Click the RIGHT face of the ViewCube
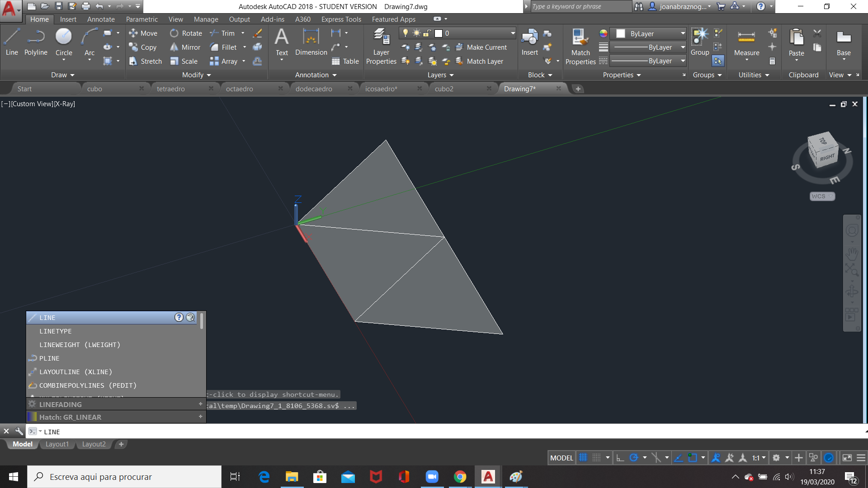 point(828,158)
